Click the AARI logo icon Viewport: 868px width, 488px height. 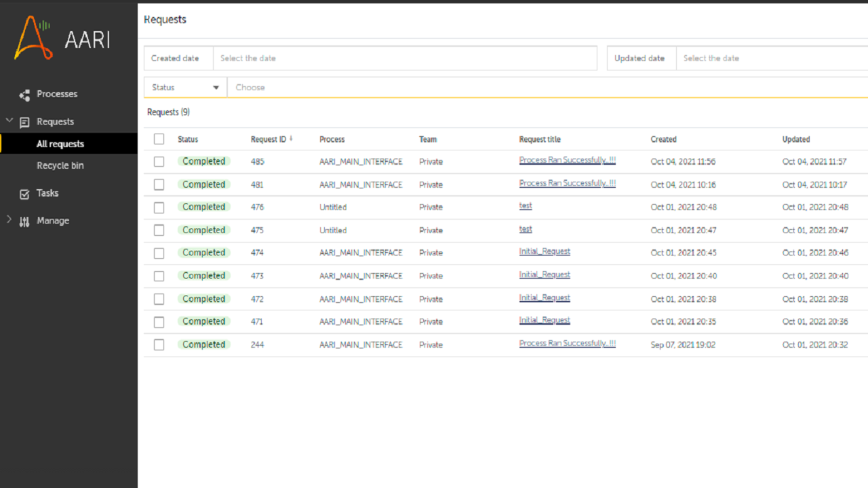[34, 38]
